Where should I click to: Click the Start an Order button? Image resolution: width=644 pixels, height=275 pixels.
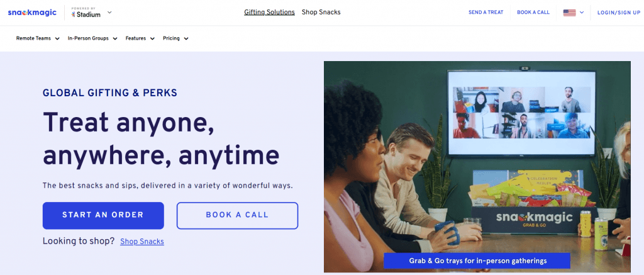(103, 215)
